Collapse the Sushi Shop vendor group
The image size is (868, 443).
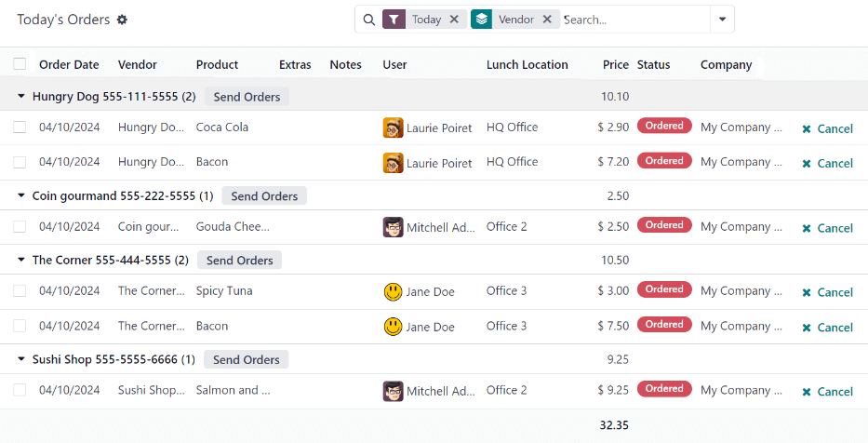tap(22, 359)
